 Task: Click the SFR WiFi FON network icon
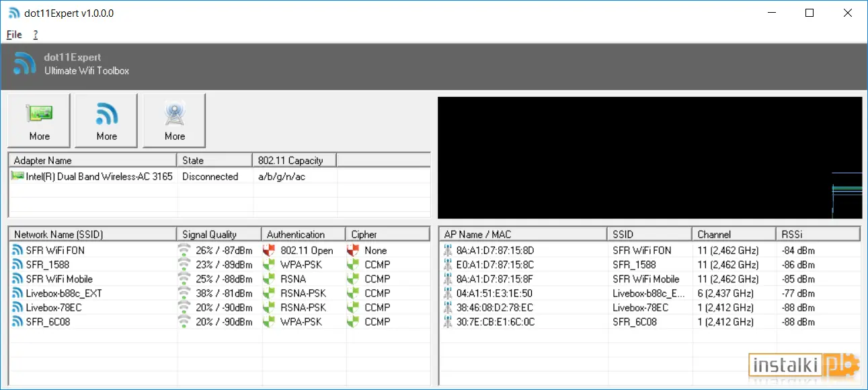pos(18,250)
